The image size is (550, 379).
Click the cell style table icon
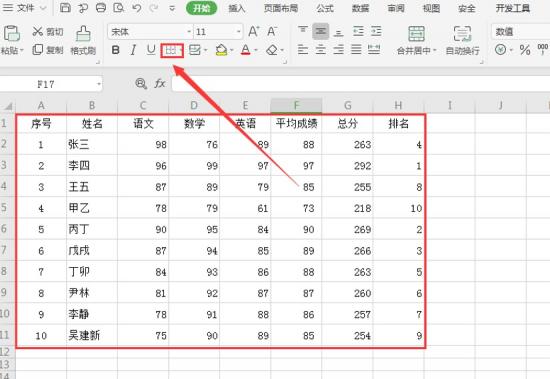(195, 50)
